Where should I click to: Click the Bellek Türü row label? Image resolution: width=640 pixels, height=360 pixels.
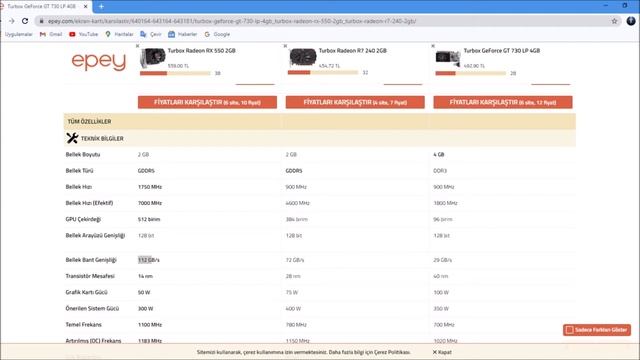79,171
